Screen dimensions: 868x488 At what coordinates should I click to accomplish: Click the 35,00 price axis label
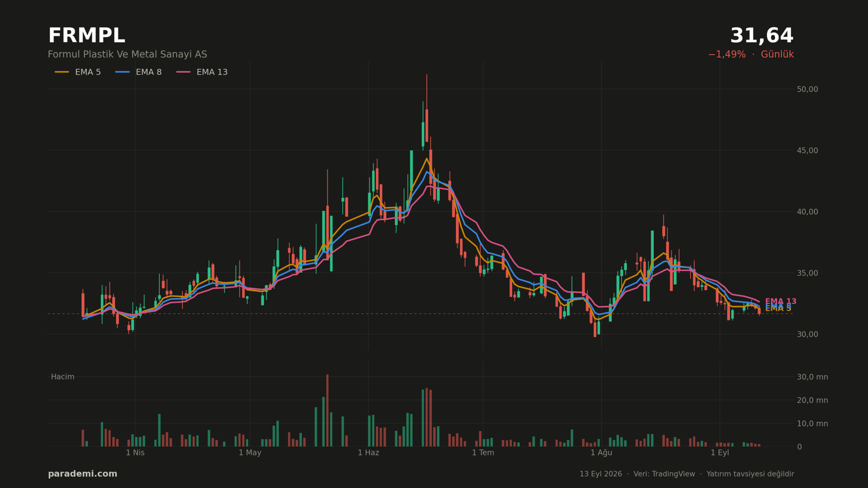[807, 273]
